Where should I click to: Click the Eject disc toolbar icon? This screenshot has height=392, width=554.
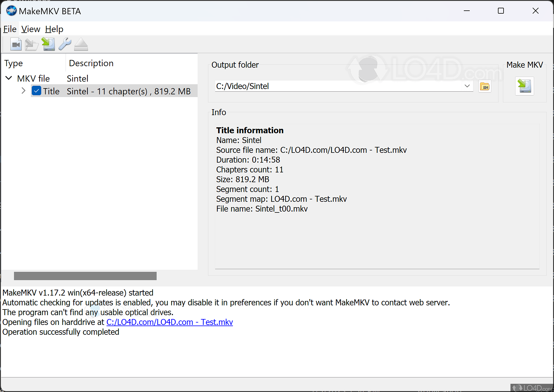(x=81, y=45)
